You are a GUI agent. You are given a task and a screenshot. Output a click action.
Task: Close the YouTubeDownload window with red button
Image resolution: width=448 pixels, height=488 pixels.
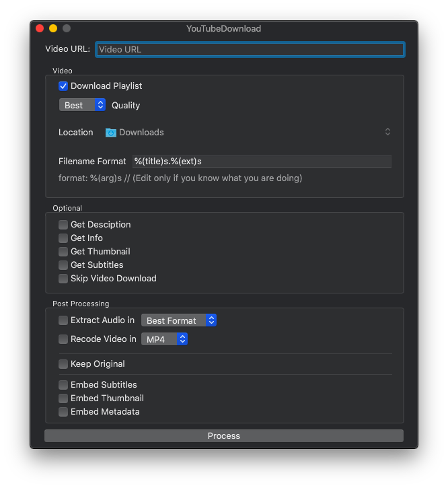coord(40,28)
